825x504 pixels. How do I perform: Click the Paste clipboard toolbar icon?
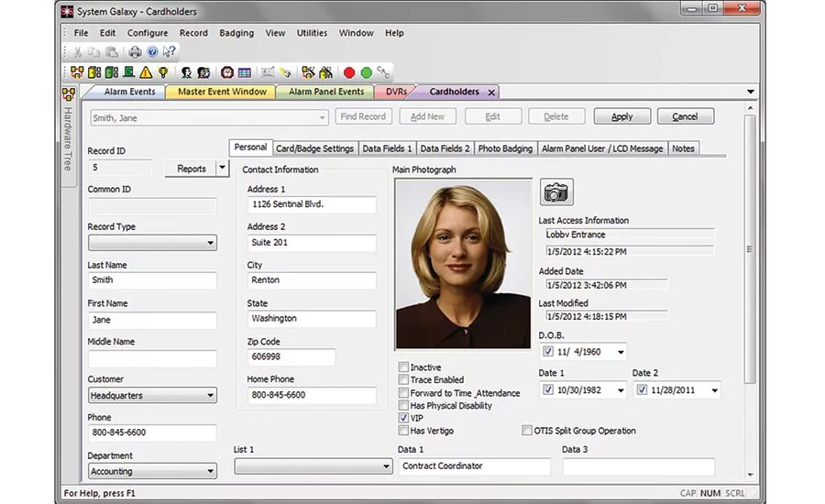pos(112,51)
